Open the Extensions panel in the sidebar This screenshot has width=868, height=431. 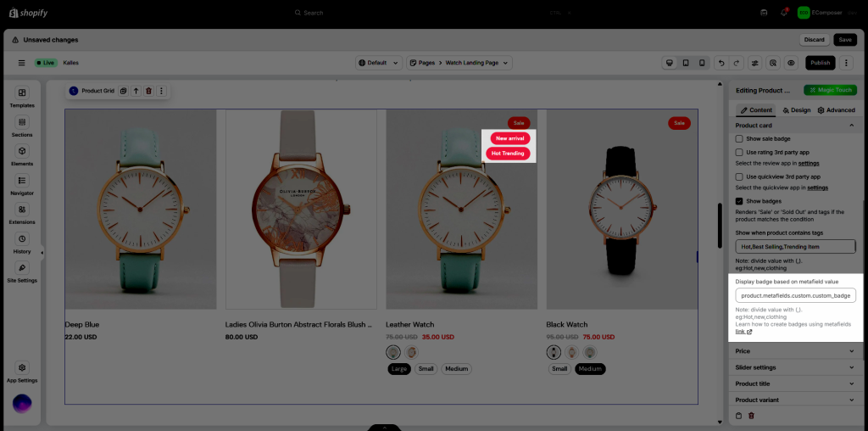click(22, 213)
